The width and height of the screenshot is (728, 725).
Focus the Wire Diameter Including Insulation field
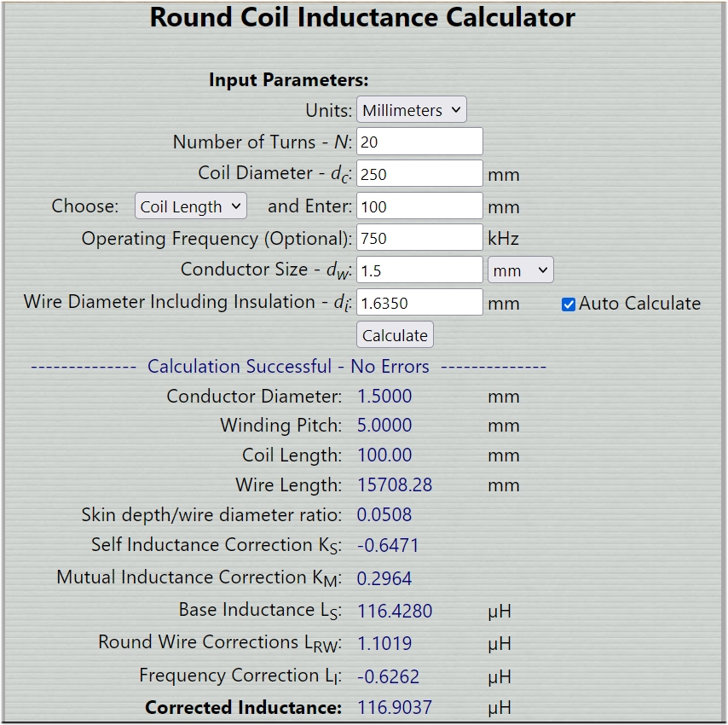tap(419, 303)
